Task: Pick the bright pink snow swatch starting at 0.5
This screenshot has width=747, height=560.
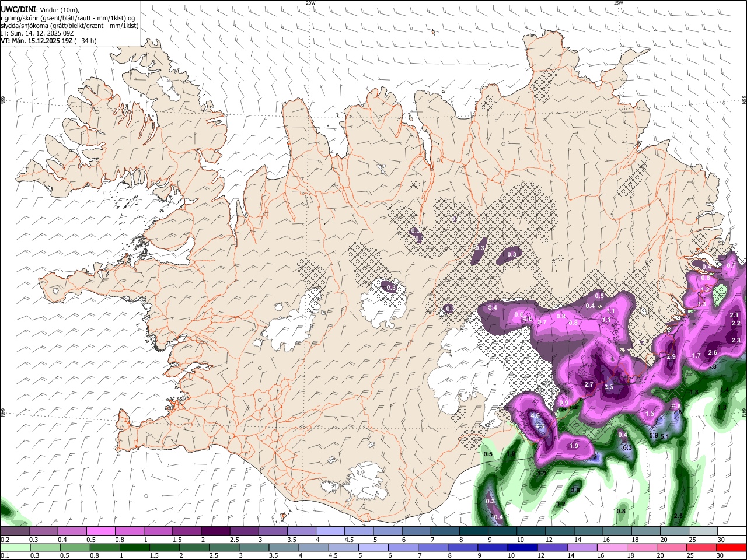Action: 100,531
